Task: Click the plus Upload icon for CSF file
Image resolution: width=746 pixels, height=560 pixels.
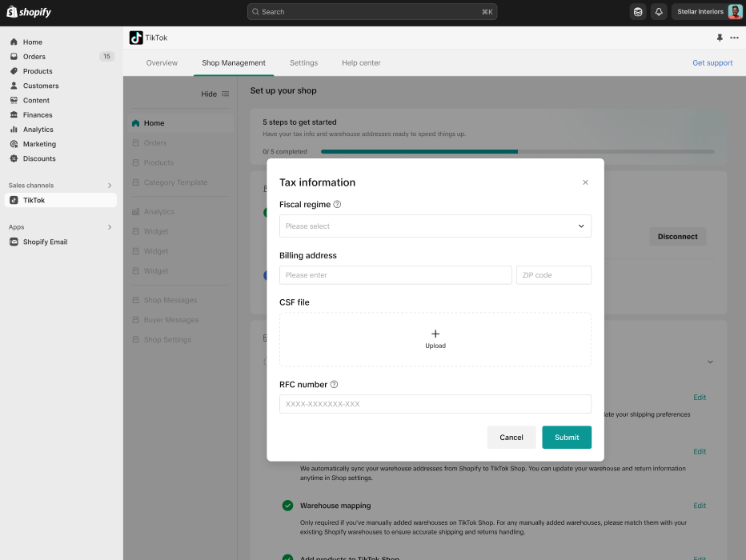Action: pyautogui.click(x=435, y=334)
